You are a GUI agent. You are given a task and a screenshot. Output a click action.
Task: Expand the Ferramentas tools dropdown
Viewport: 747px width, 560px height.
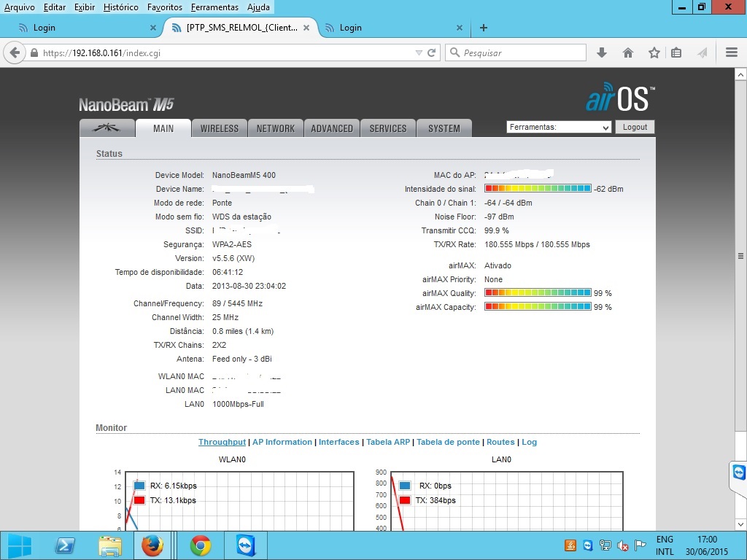(559, 127)
